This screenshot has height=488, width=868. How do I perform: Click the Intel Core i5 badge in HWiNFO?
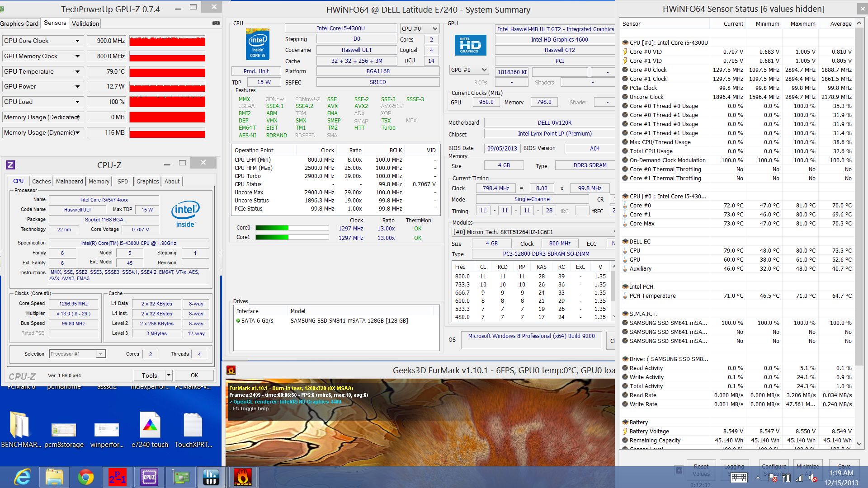[258, 44]
